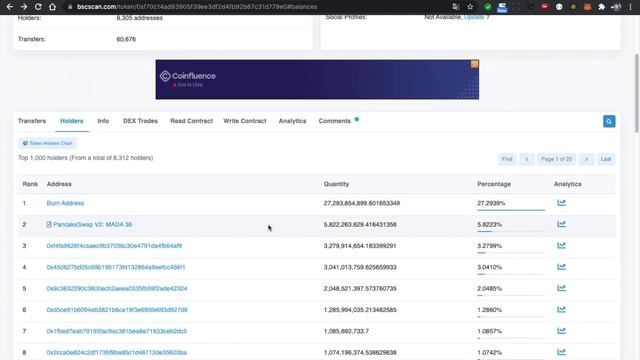The image size is (640, 360).
Task: Open the Comments tab
Action: 335,121
